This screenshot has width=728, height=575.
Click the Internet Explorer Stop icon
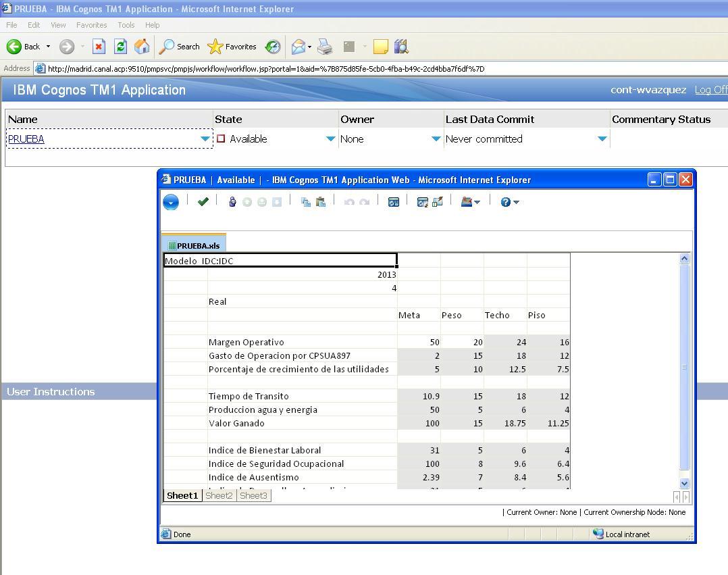(99, 47)
